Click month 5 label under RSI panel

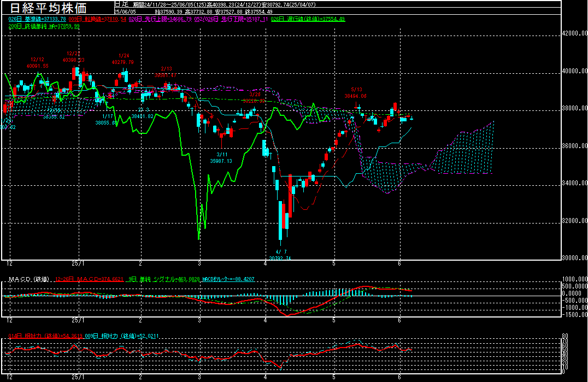coord(334,377)
